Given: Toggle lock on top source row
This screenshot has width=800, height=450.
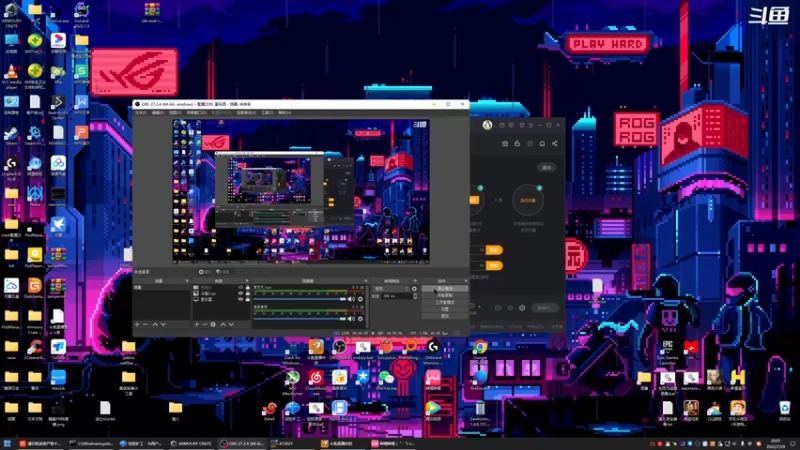Looking at the screenshot, I should coord(248,288).
